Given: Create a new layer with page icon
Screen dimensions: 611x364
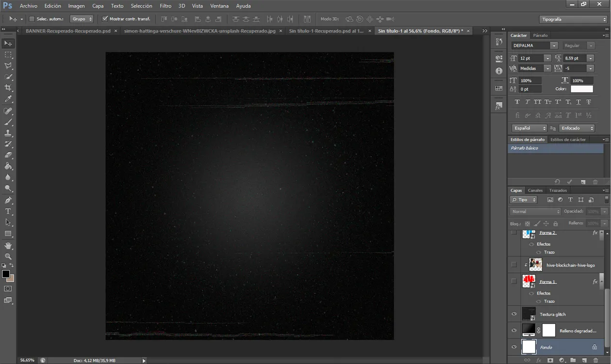Looking at the screenshot, I should [584, 360].
